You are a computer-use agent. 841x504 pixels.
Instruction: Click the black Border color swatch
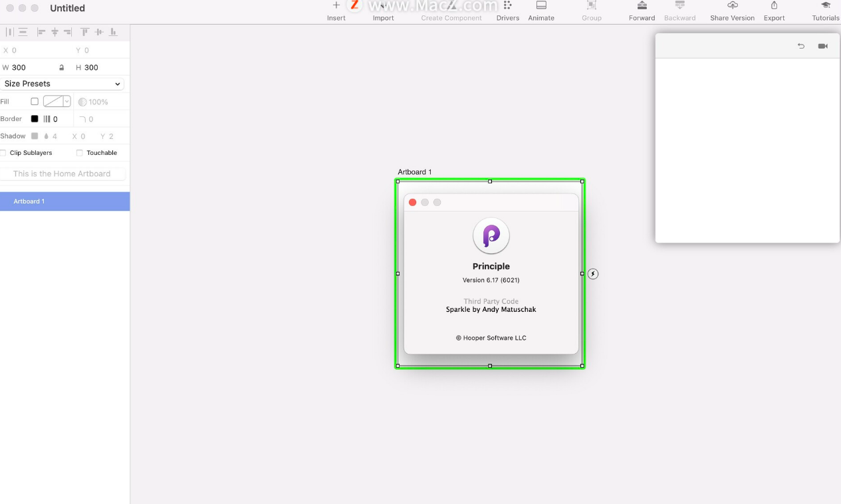click(35, 119)
